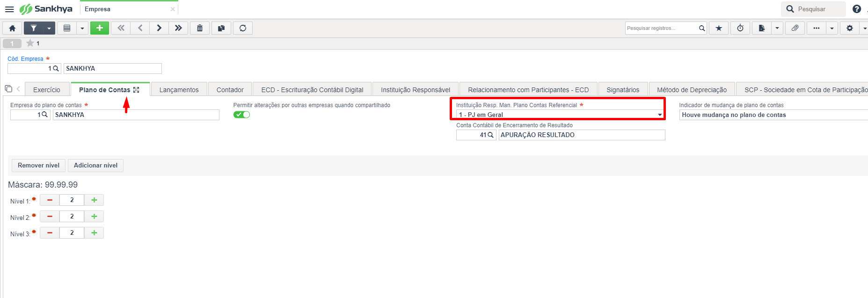Delete record with the trash icon

[200, 28]
